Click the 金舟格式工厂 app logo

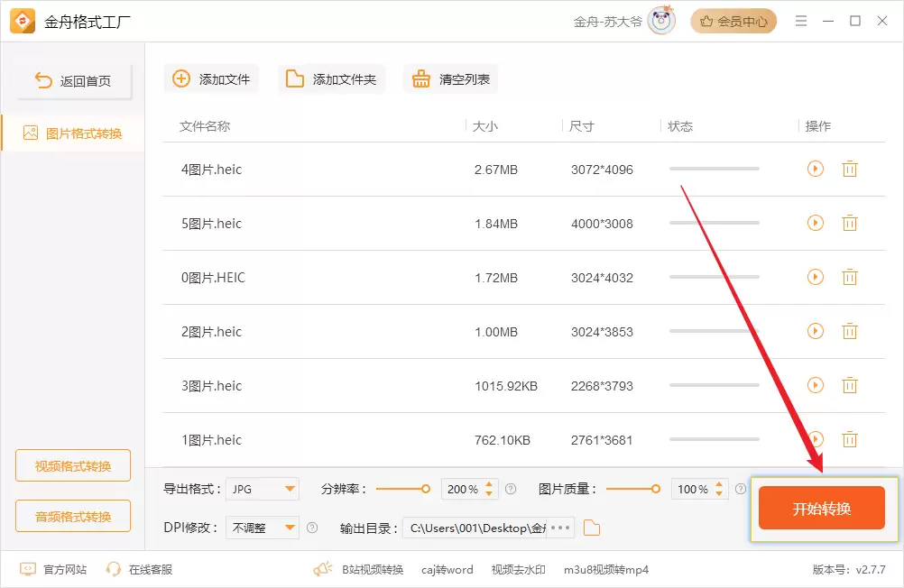pos(23,22)
